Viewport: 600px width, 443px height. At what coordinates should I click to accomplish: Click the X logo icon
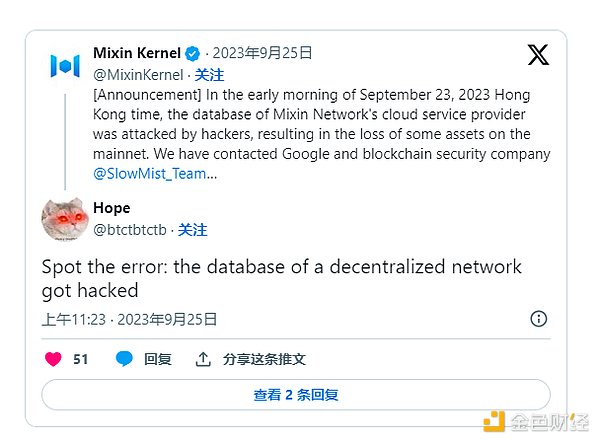[538, 54]
